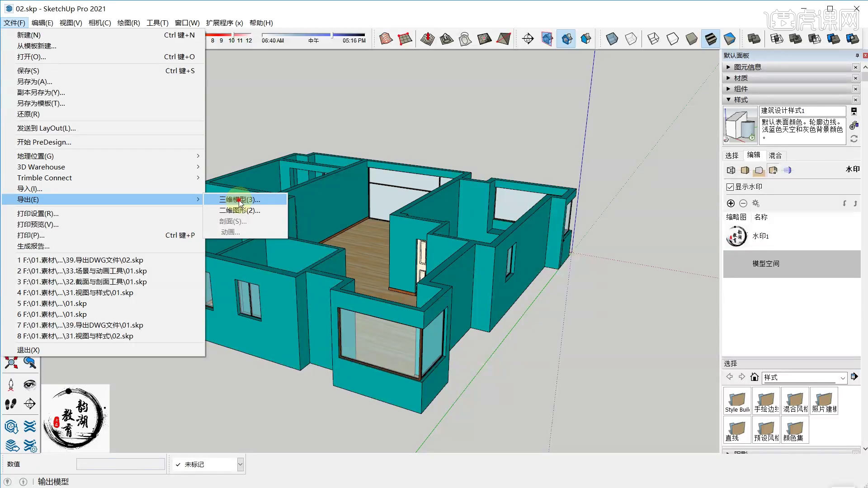The width and height of the screenshot is (868, 488).
Task: Expand the 3D Warehouse submenu
Action: pyautogui.click(x=103, y=167)
